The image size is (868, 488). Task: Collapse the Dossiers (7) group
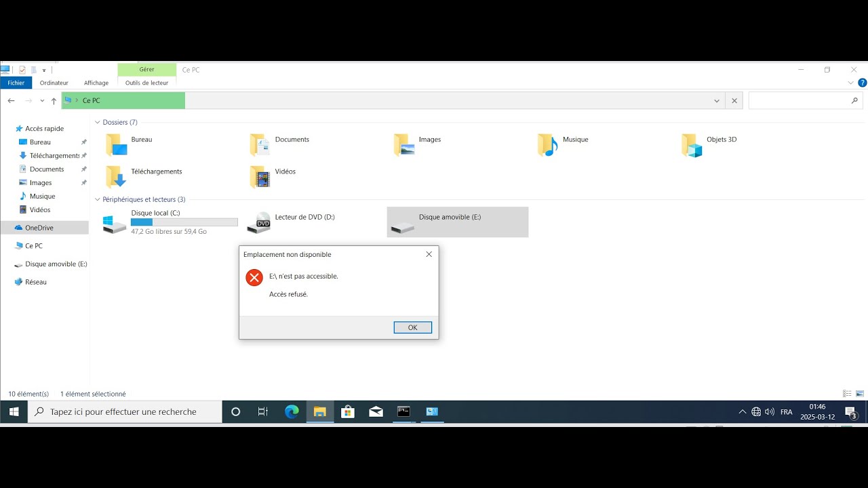[98, 122]
